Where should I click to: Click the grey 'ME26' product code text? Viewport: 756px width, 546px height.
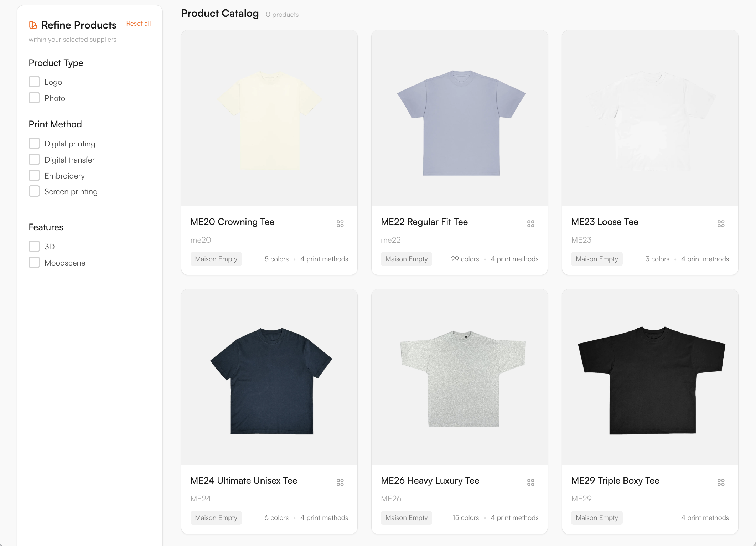(391, 499)
